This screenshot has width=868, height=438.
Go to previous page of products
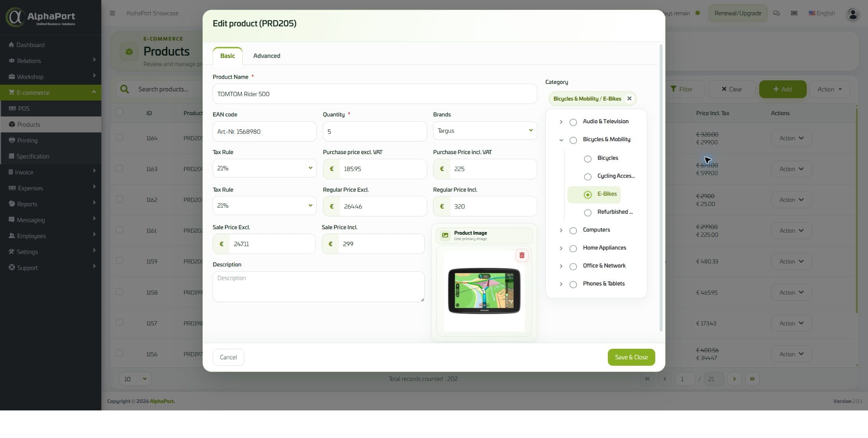pyautogui.click(x=665, y=379)
